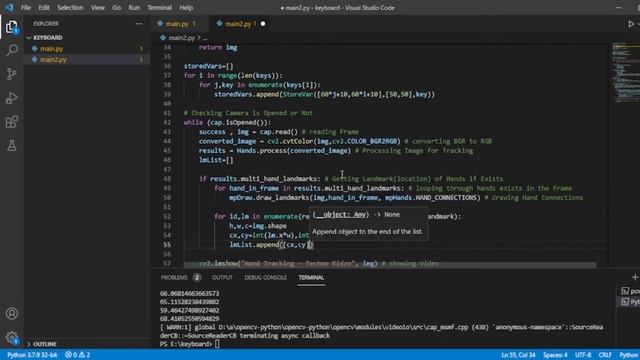The image size is (640, 360).
Task: Open the Manage gear icon
Action: coord(12,338)
